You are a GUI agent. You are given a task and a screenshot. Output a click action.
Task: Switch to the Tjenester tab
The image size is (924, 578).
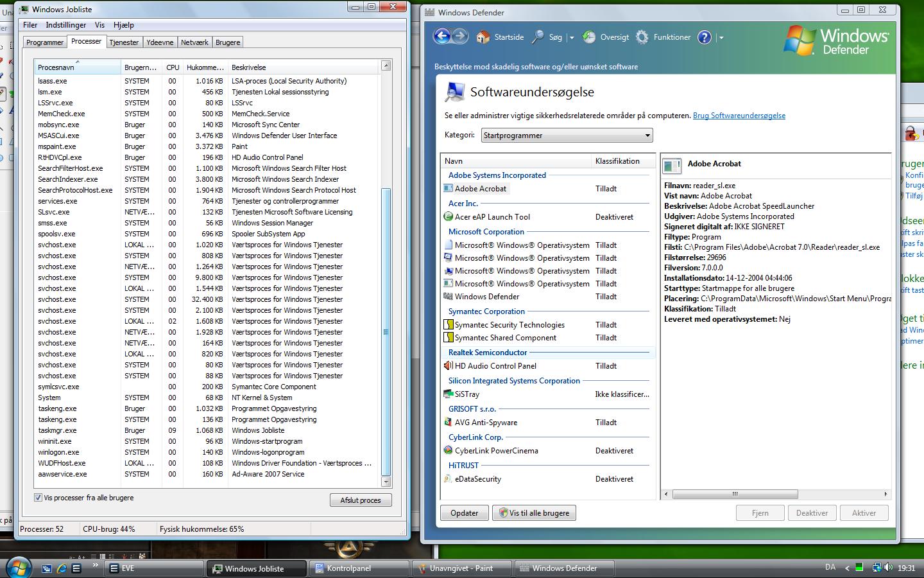124,42
